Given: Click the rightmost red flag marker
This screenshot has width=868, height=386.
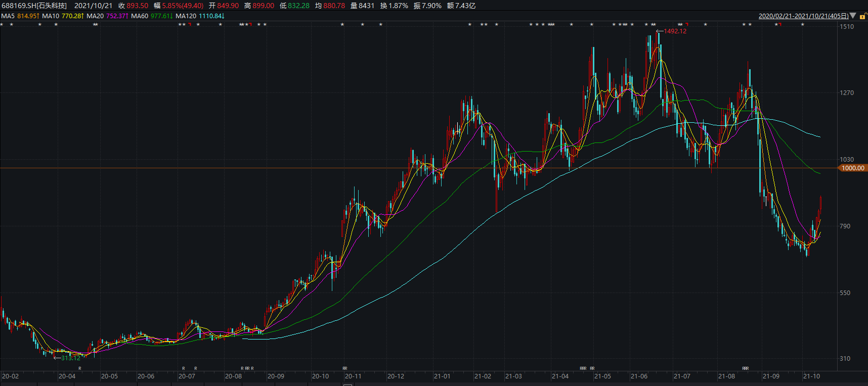Looking at the screenshot, I should [x=780, y=25].
